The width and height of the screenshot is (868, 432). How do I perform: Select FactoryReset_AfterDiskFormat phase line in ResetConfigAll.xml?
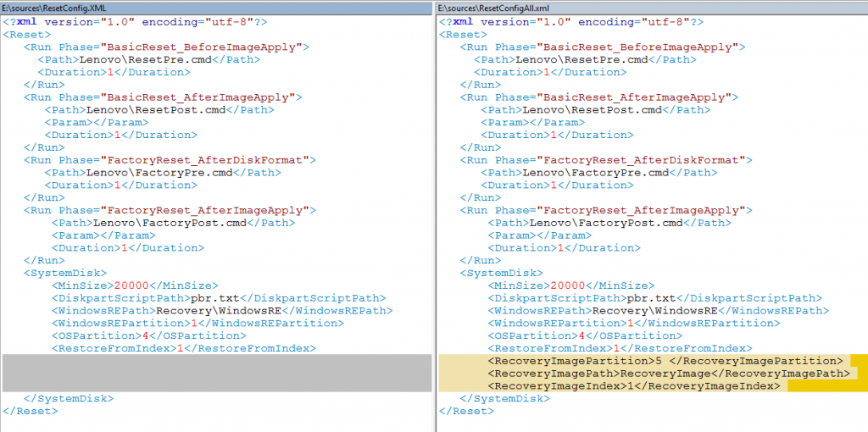tap(606, 160)
